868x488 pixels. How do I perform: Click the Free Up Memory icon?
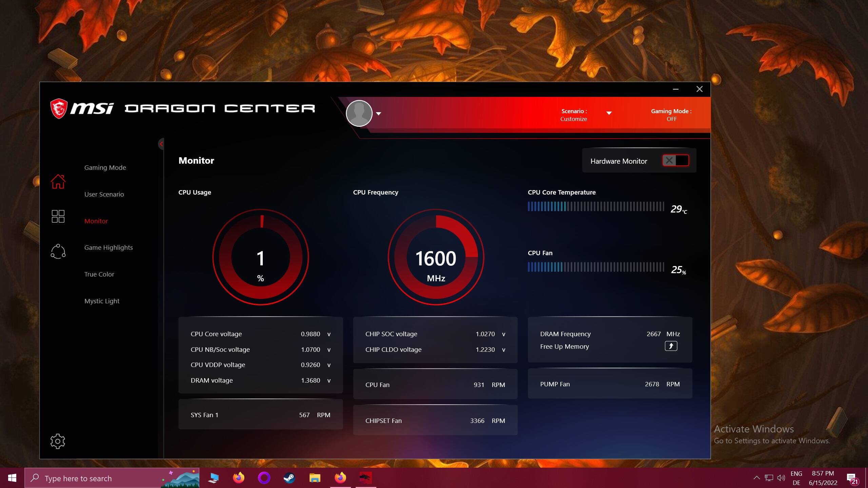click(x=671, y=346)
